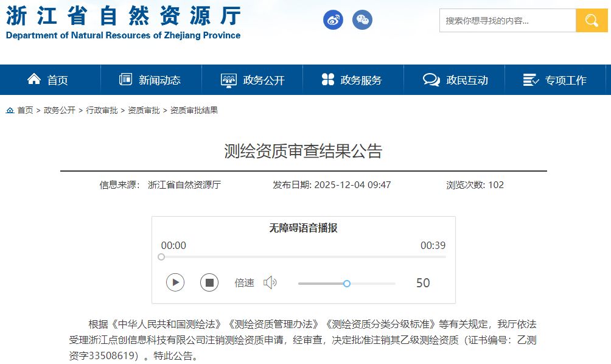This screenshot has width=611, height=364.
Task: Open the WeChat icon link
Action: click(x=362, y=20)
